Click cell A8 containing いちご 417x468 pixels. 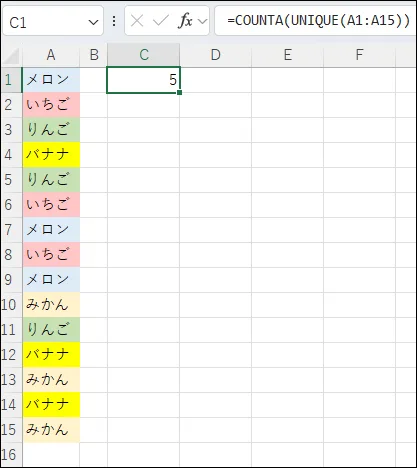coord(51,255)
